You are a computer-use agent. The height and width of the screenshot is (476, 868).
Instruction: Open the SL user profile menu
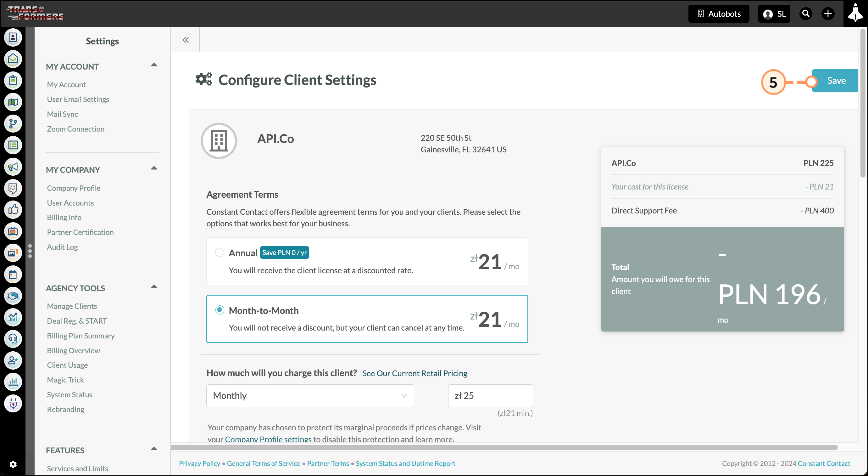point(774,14)
